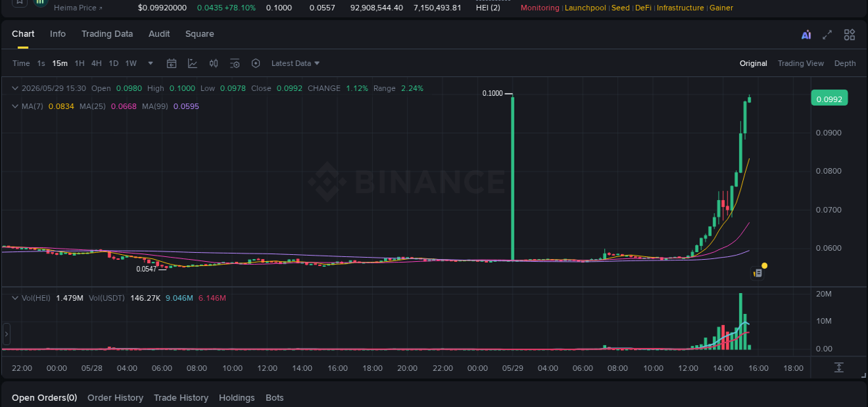Click the MA(99) indicator label
The width and height of the screenshot is (868, 407).
155,106
